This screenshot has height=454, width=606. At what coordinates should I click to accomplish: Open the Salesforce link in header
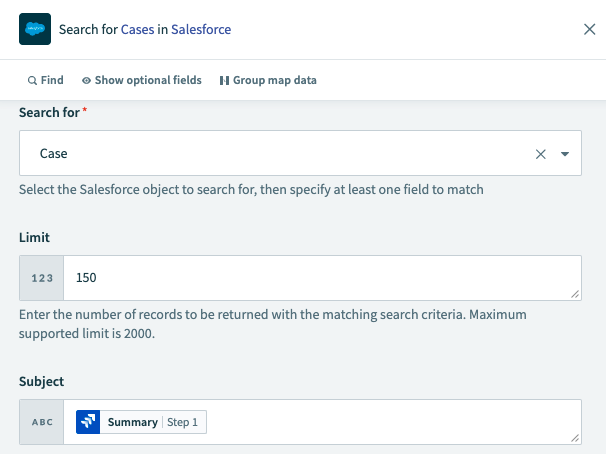tap(201, 30)
